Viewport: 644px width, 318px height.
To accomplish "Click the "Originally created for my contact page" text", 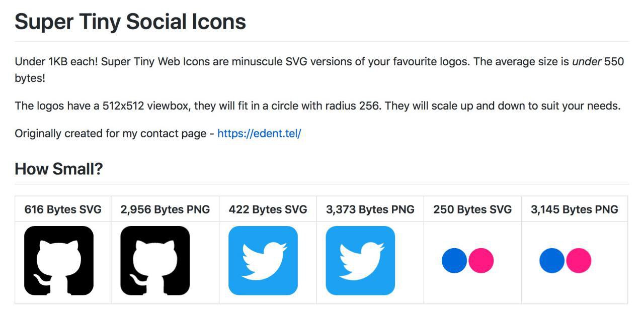I will point(111,134).
